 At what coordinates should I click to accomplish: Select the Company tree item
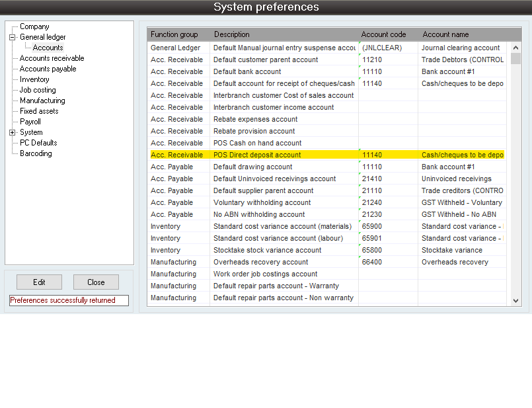[x=34, y=26]
